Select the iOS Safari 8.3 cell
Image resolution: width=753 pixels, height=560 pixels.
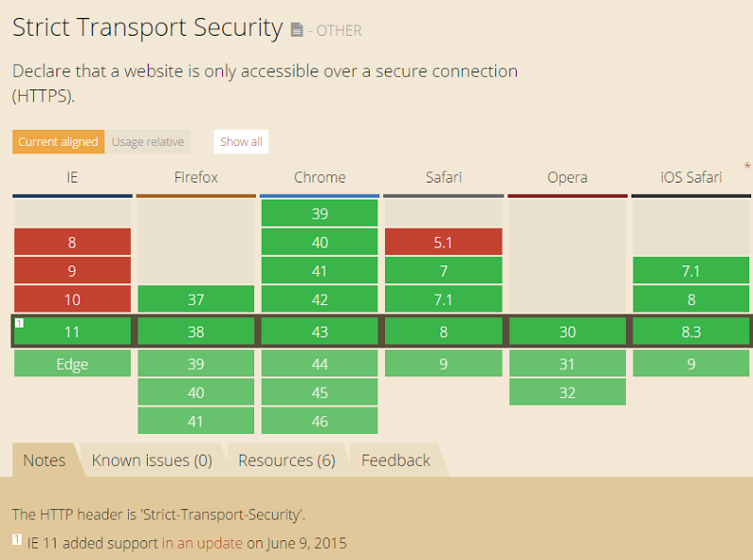point(691,331)
